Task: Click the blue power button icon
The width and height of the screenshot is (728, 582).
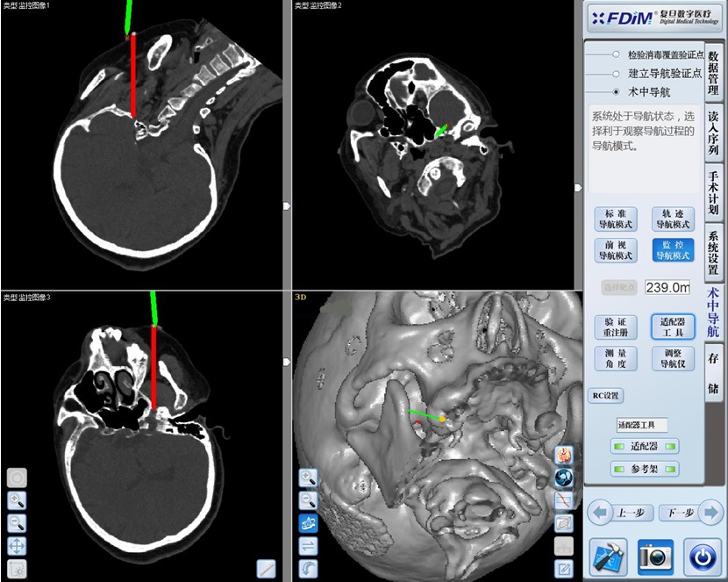Action: click(701, 557)
